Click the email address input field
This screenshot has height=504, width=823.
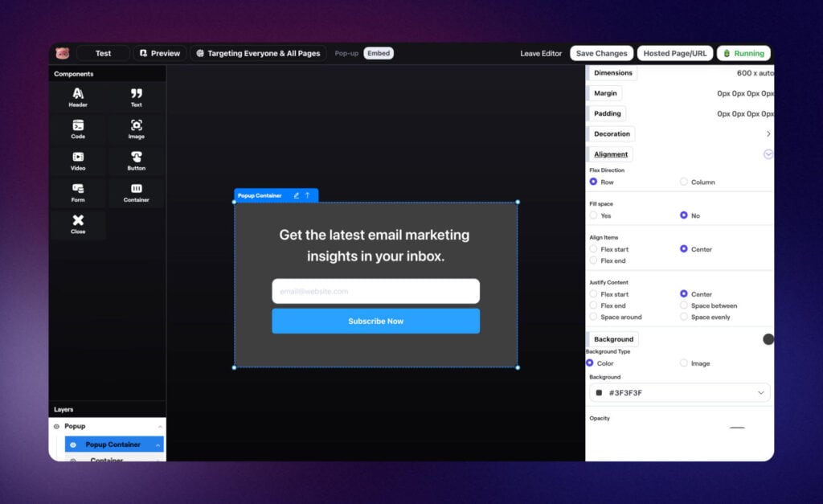pos(375,291)
